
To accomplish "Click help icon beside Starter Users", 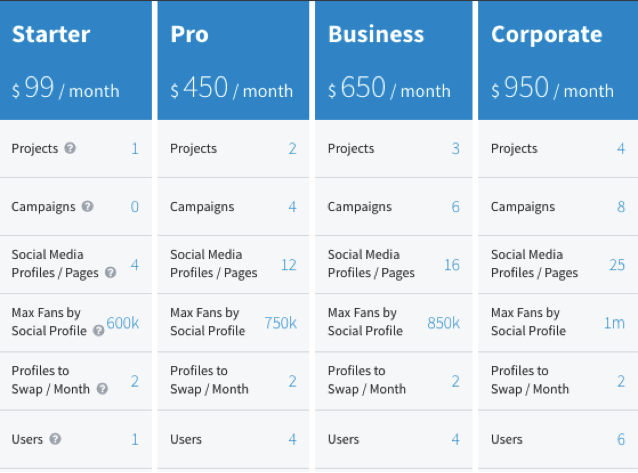I will (55, 439).
